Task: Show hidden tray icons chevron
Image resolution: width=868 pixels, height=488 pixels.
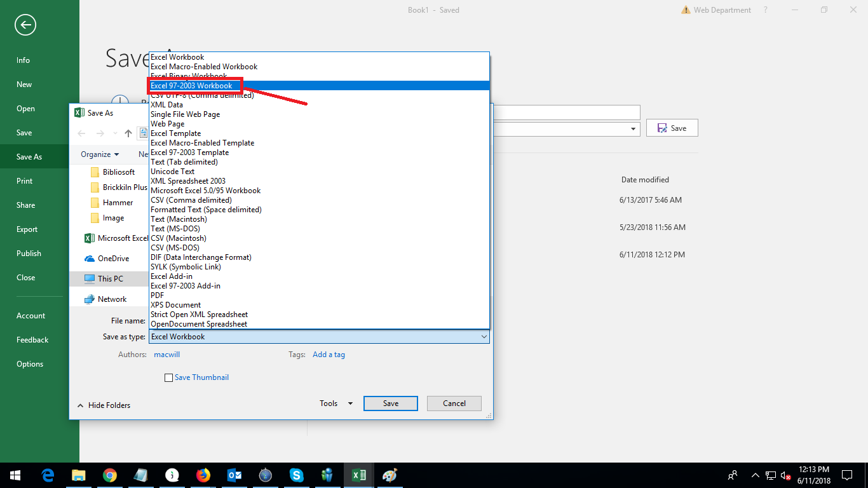Action: tap(756, 475)
